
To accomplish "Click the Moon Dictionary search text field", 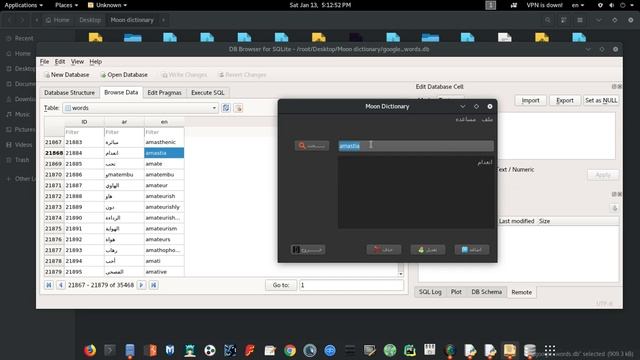I will click(x=416, y=146).
